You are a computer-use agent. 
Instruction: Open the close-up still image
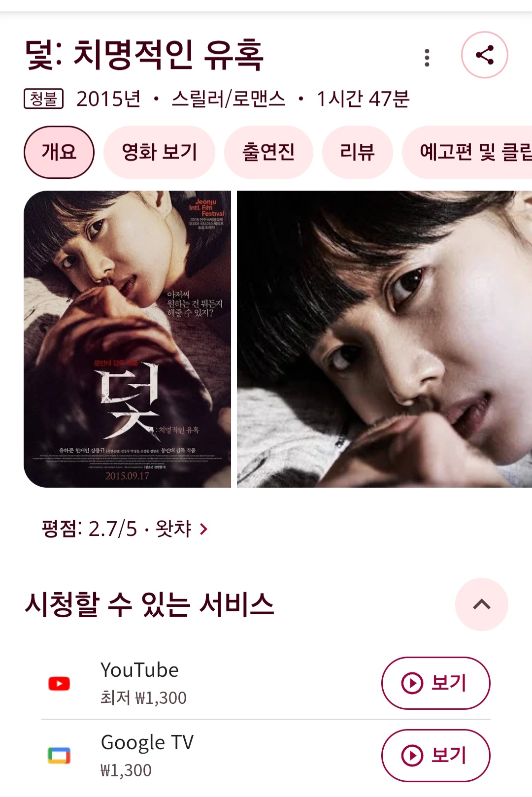384,339
